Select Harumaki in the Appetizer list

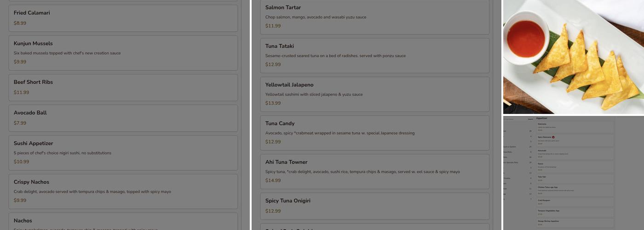[575, 154]
